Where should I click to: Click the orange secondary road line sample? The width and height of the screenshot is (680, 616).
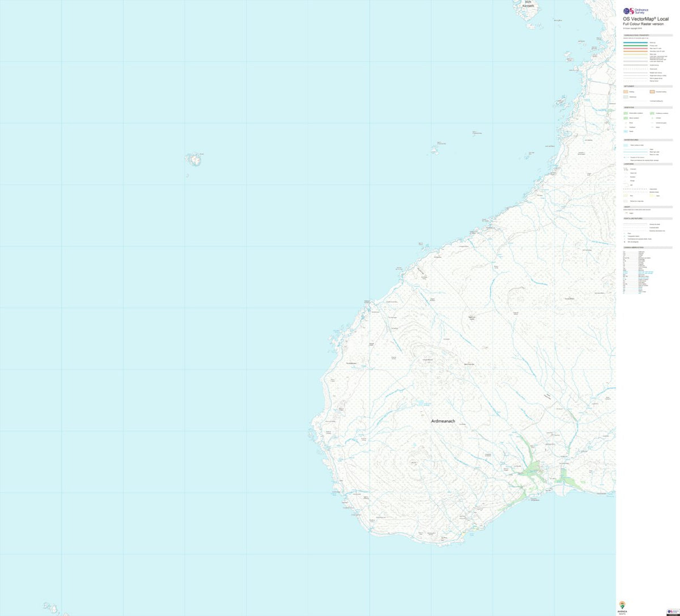[635, 52]
